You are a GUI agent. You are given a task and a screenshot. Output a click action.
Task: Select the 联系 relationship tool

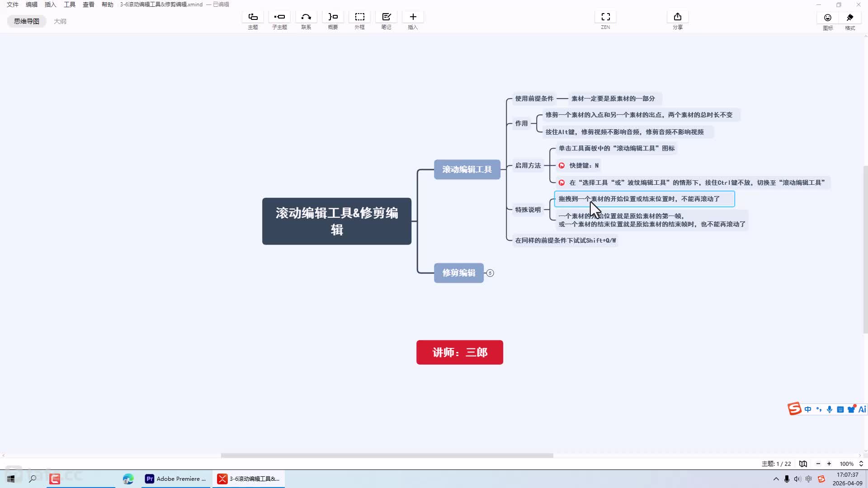pos(306,21)
